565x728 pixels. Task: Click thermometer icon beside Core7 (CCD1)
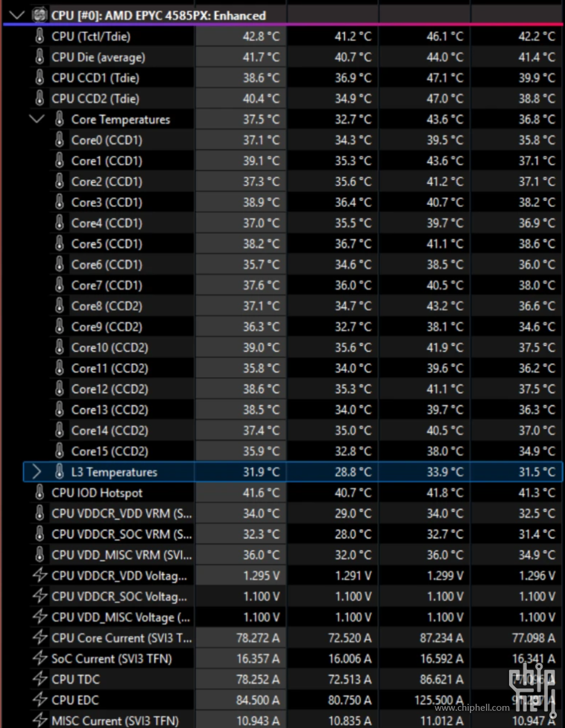click(59, 286)
